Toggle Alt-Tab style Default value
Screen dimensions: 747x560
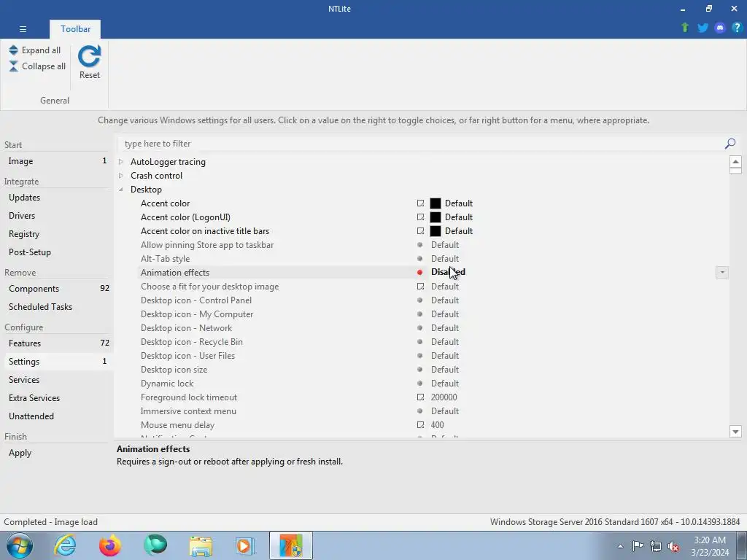pos(445,259)
